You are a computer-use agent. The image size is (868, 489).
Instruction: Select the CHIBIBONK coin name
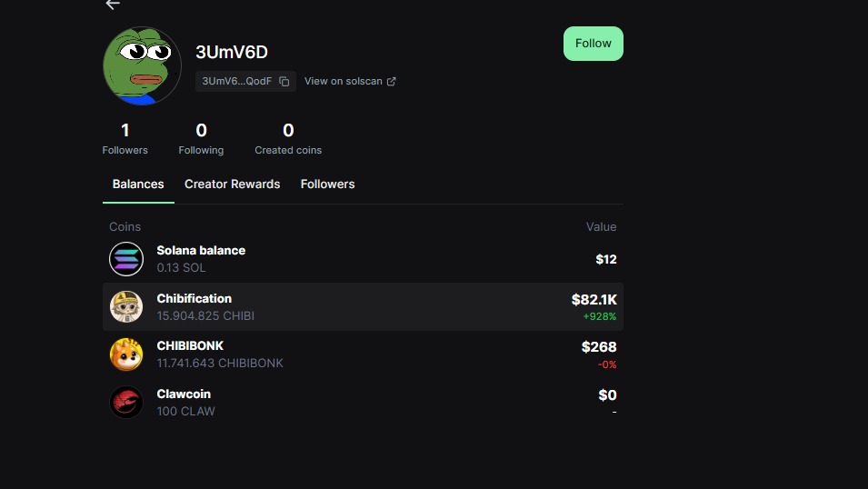[190, 346]
